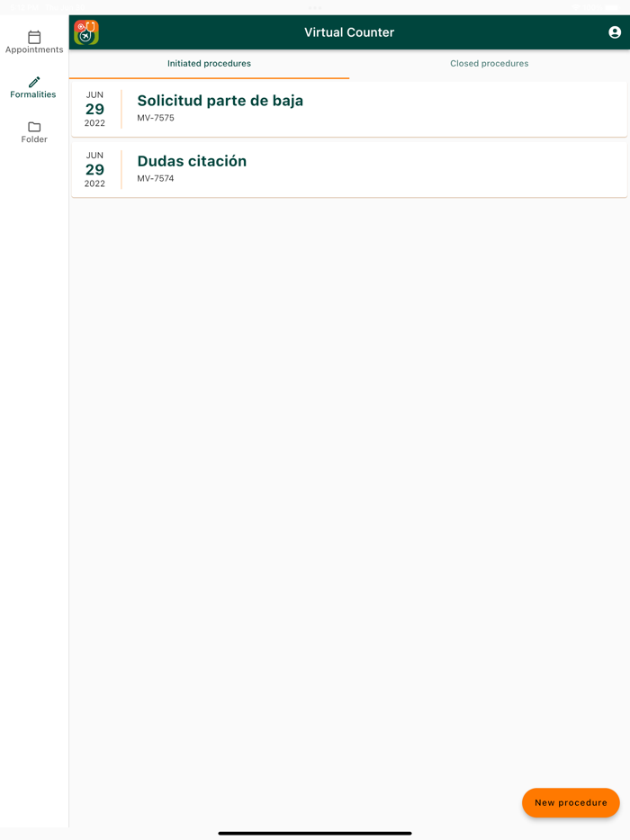Tap the Virtual Counter app logo
The width and height of the screenshot is (630, 840).
click(85, 31)
